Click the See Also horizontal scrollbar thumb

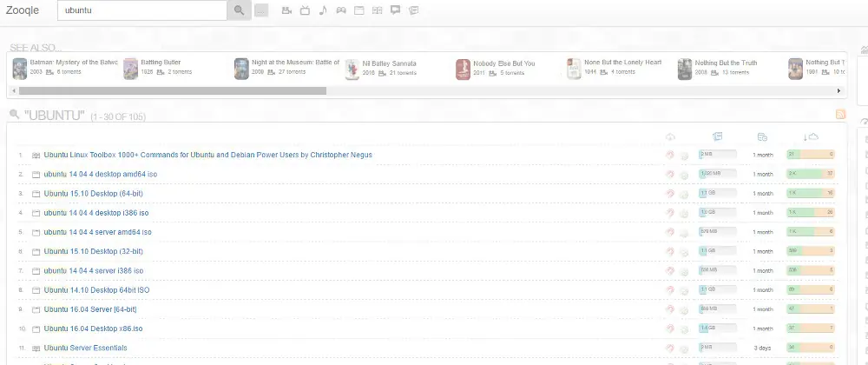click(172, 91)
